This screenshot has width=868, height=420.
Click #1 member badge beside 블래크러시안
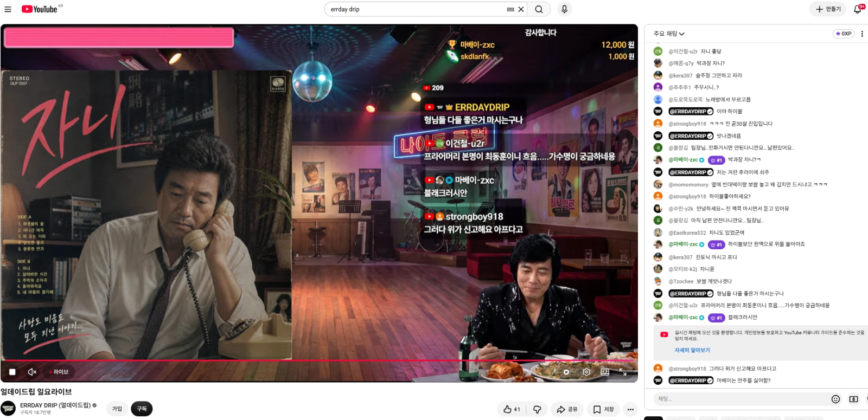point(716,318)
